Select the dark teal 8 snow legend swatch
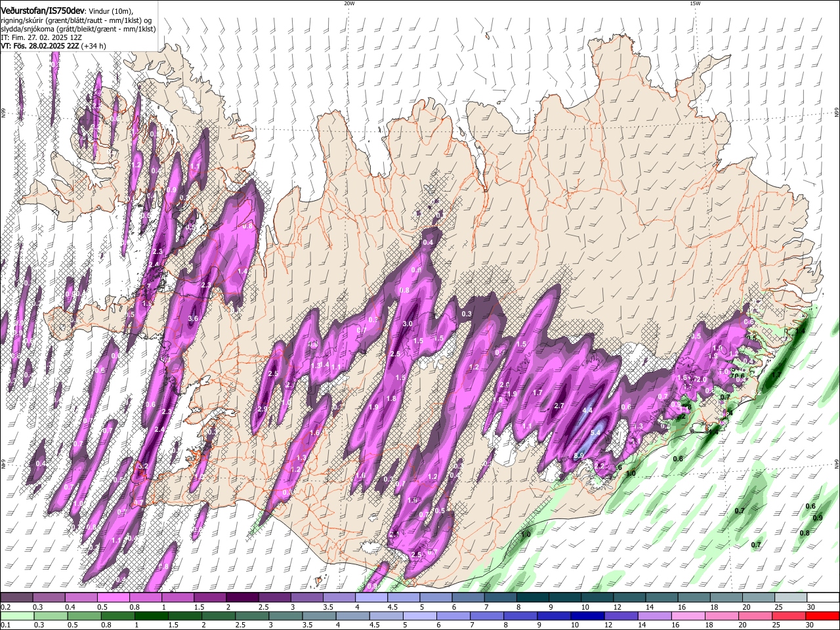 click(x=532, y=598)
